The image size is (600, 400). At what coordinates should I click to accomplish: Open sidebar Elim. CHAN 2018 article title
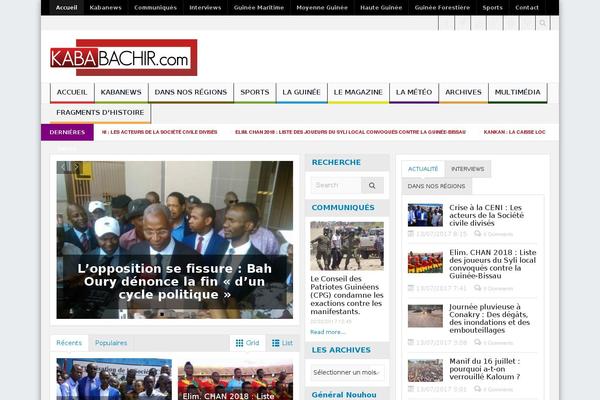(x=493, y=264)
